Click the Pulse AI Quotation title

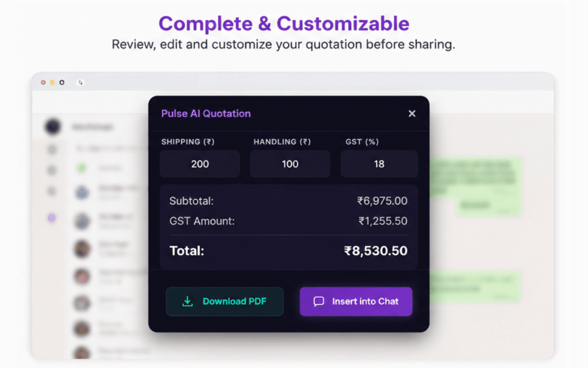coord(206,114)
